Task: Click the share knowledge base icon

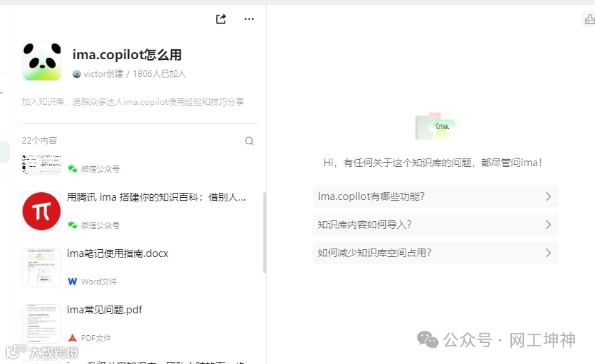Action: (221, 19)
